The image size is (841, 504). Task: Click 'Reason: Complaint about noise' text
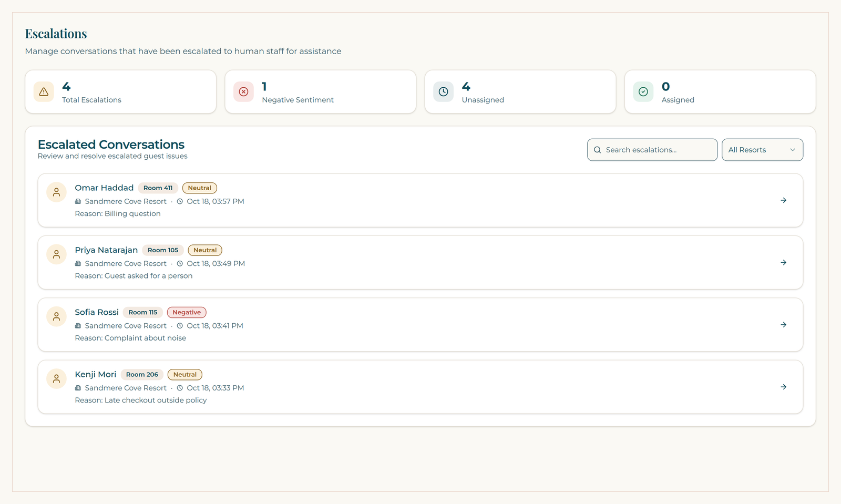[130, 338]
